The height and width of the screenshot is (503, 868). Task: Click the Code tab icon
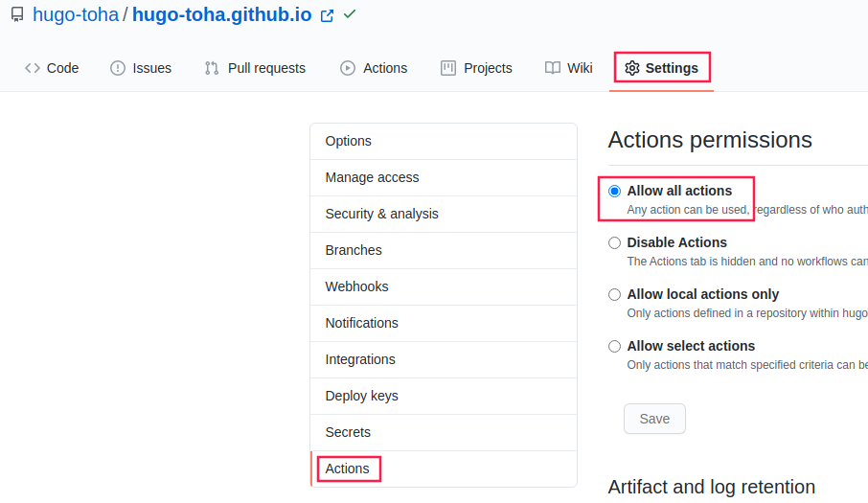click(x=33, y=68)
